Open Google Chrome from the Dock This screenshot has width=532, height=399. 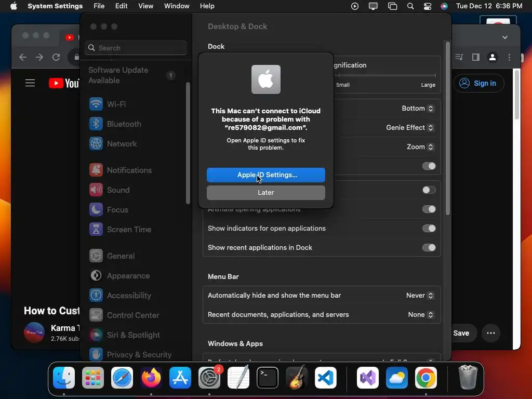[426, 377]
